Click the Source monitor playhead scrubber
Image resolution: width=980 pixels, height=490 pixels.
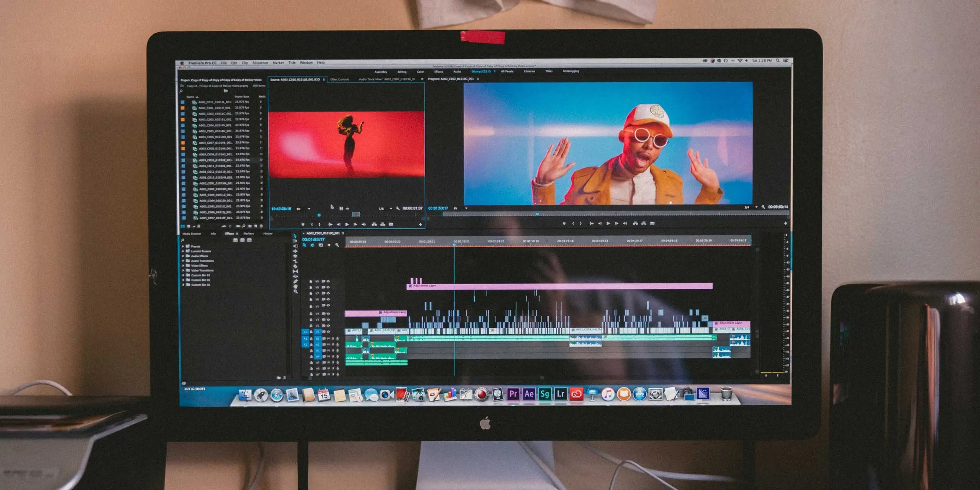click(x=319, y=215)
